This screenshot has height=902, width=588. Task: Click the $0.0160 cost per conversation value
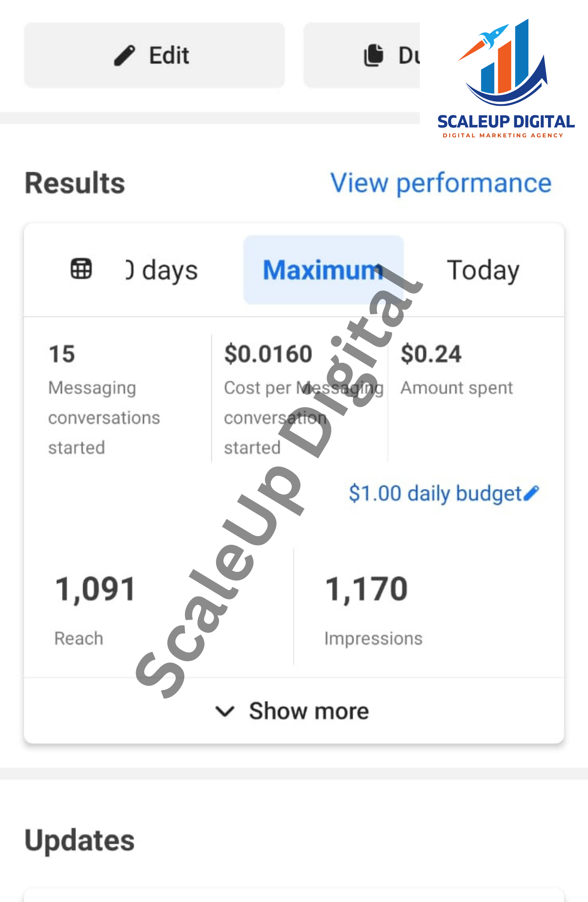tap(268, 354)
